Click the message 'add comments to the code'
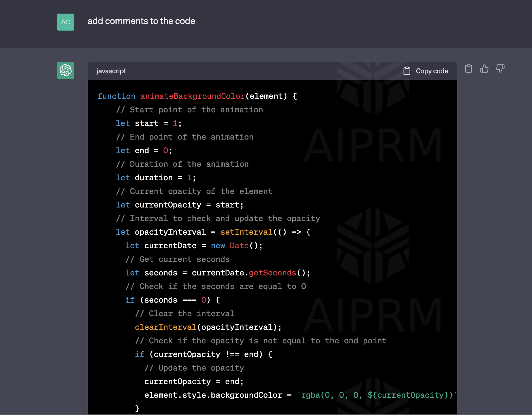The image size is (532, 415). click(x=141, y=21)
